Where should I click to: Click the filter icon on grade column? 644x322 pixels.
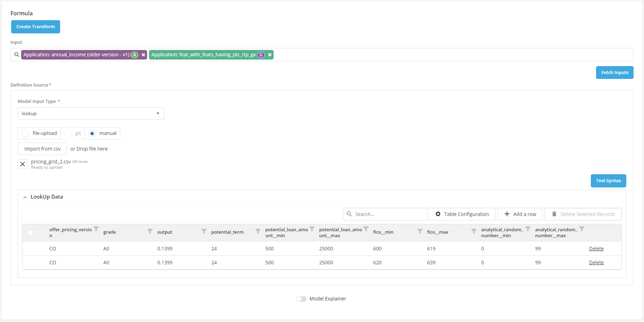(150, 231)
